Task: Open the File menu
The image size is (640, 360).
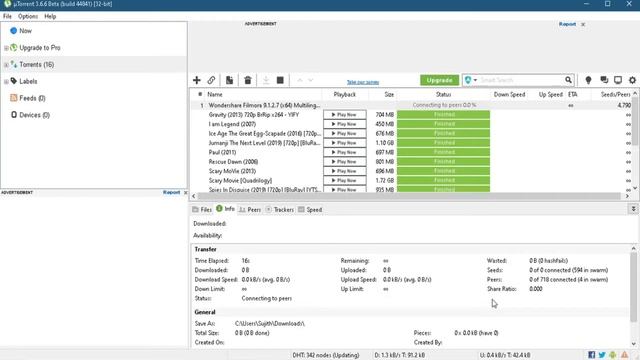Action: [x=7, y=16]
